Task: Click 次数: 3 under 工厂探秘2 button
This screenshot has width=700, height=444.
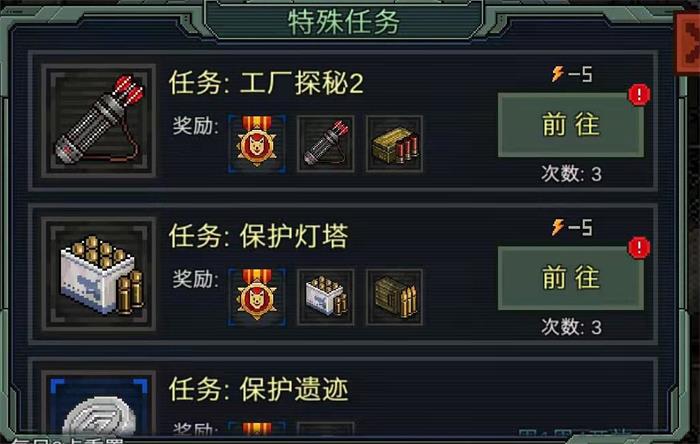Action: (571, 174)
